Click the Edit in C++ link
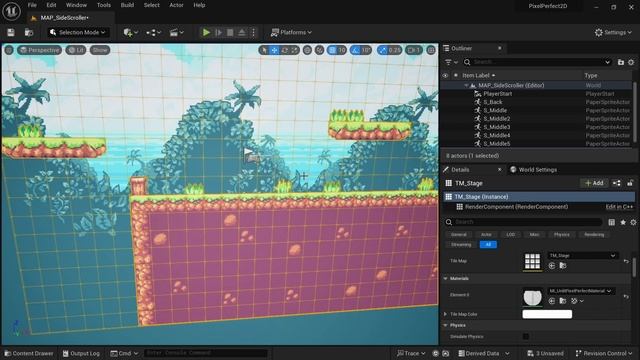The image size is (640, 360). coord(619,207)
